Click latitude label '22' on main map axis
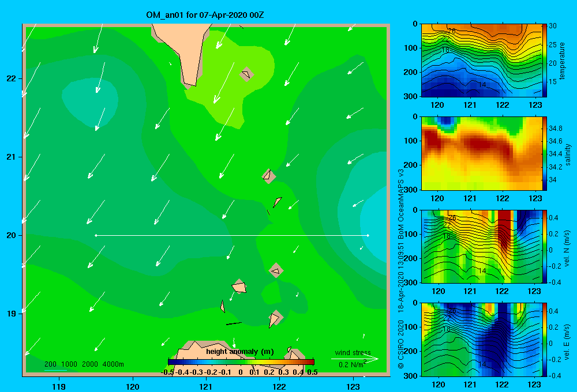 pyautogui.click(x=11, y=78)
